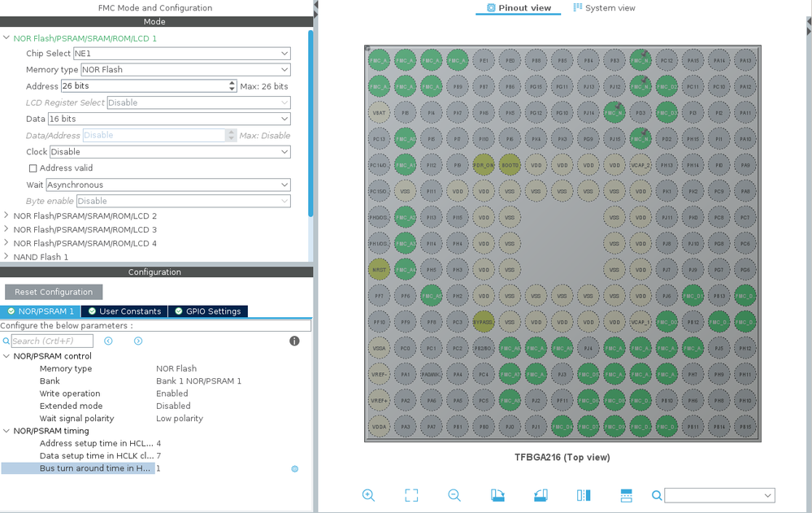The image size is (812, 513).
Task: Click the vertical split view icon
Action: click(584, 495)
